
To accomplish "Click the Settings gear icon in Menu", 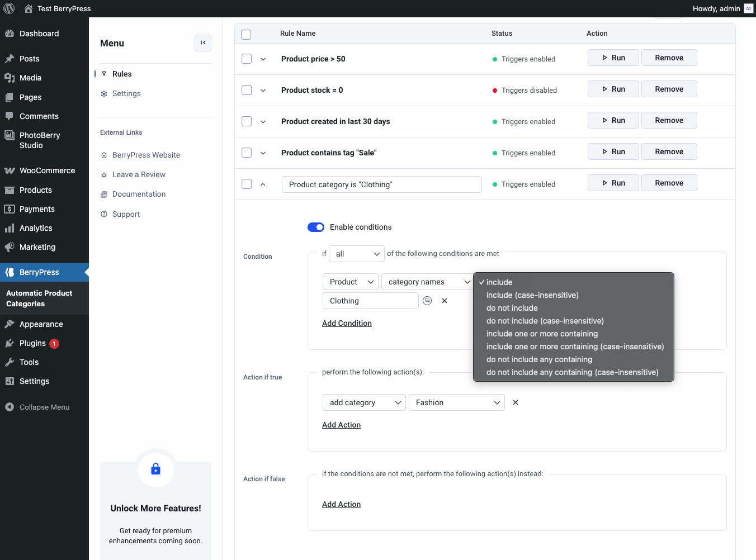I will 104,94.
